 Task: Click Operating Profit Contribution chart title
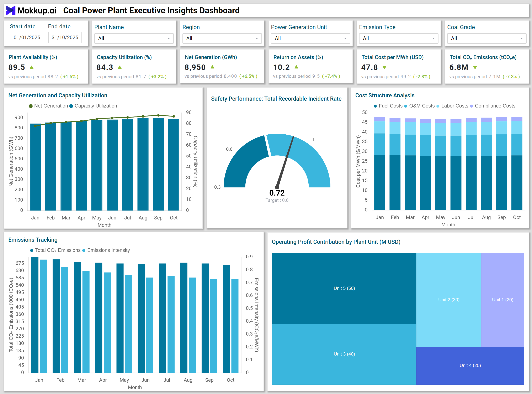point(336,242)
